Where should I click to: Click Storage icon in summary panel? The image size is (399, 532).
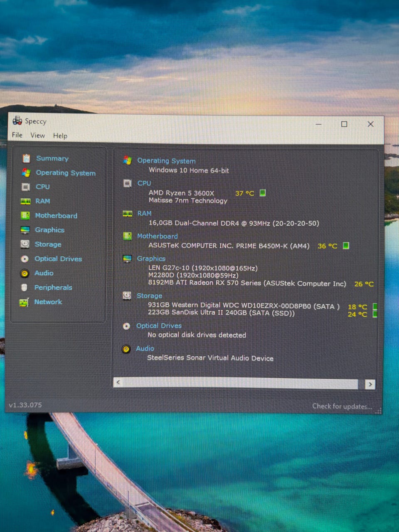coord(127,296)
